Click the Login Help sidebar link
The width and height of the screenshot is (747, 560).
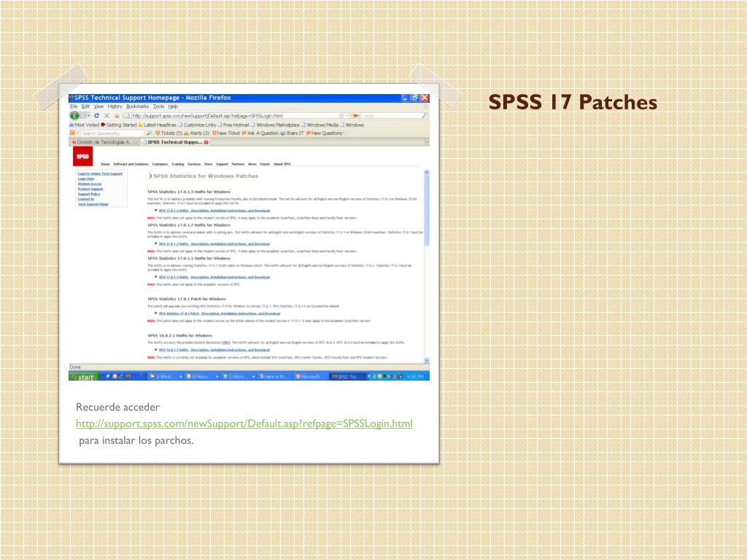point(86,179)
